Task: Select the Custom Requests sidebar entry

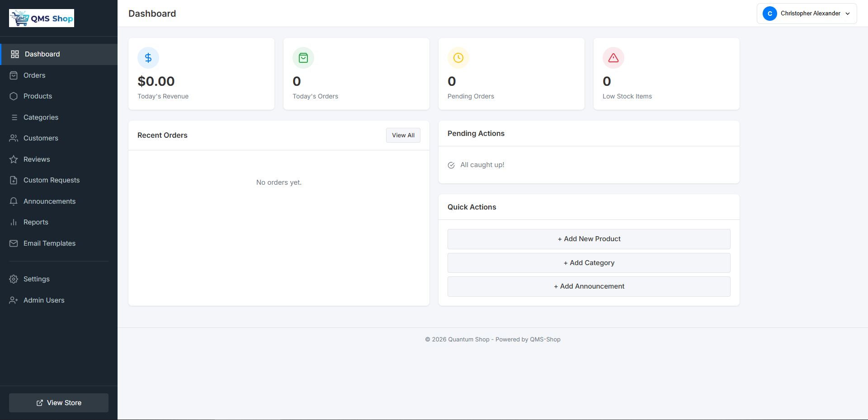Action: (51, 180)
